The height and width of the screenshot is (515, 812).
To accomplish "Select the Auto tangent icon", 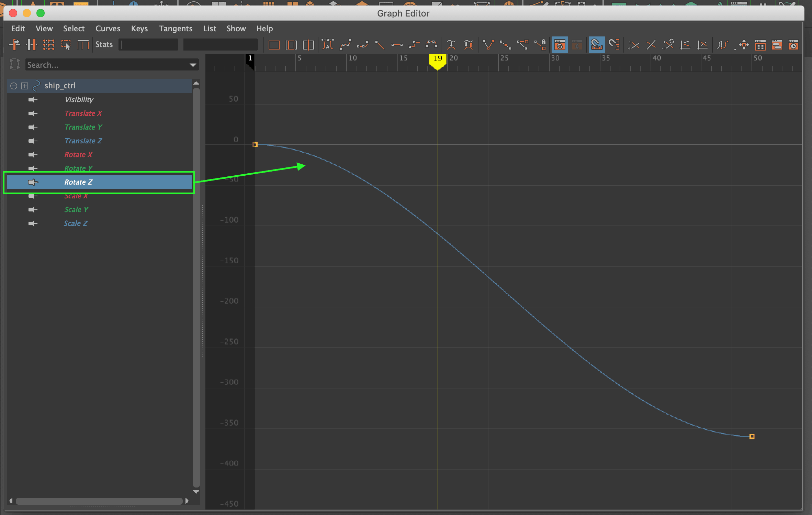I will [x=328, y=45].
